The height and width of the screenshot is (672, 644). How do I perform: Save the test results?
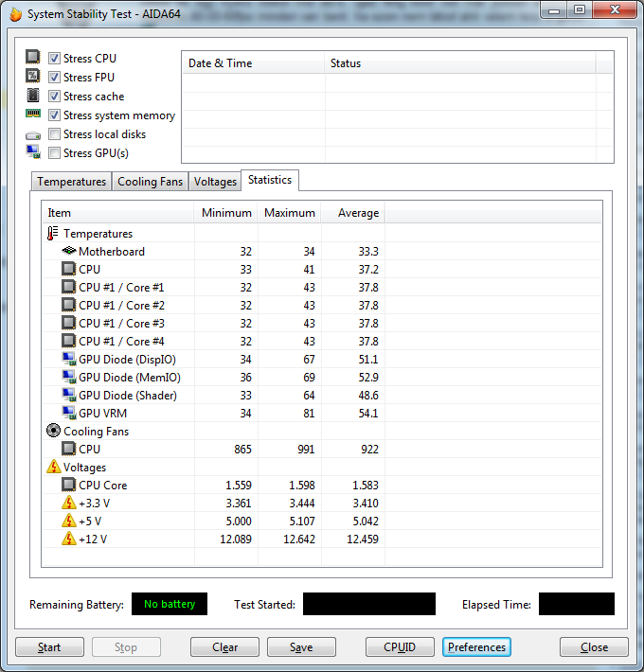click(301, 646)
